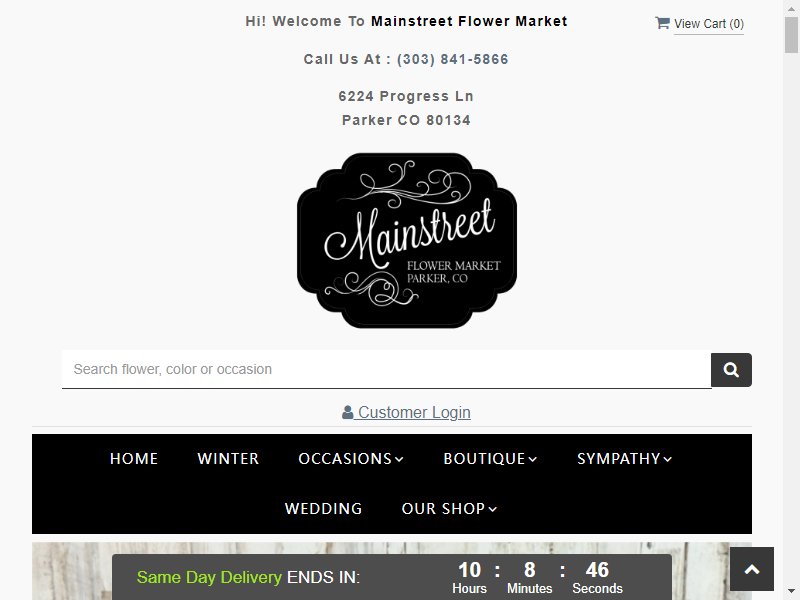Open the Wedding menu item

(323, 509)
